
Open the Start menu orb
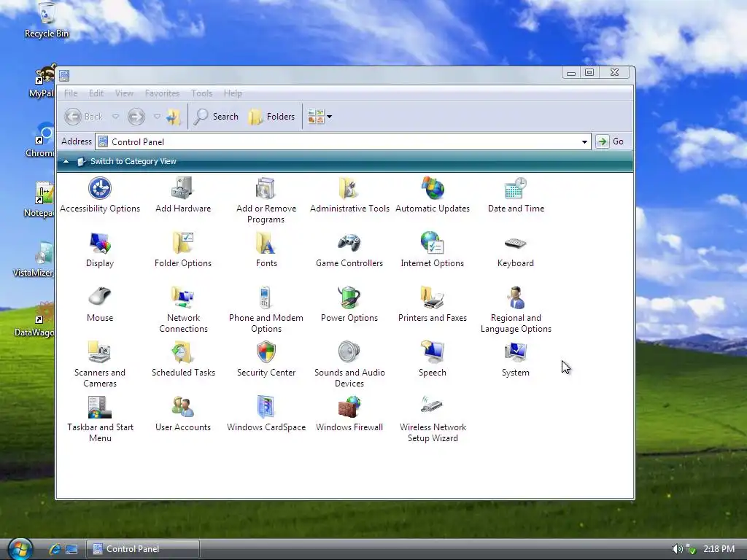[20, 548]
